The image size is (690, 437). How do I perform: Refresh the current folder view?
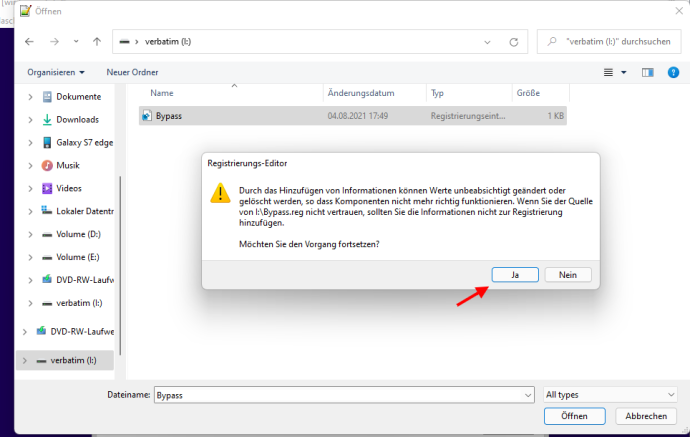click(514, 42)
